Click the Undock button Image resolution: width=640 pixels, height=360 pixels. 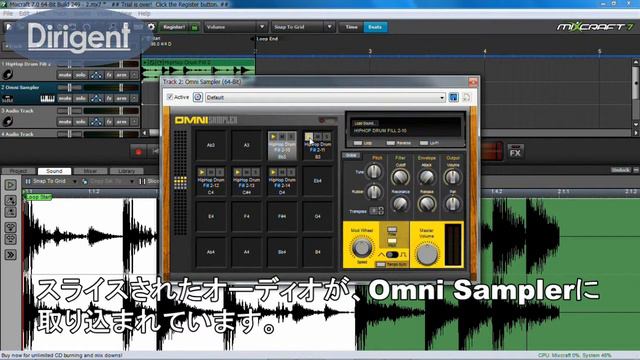(x=621, y=170)
